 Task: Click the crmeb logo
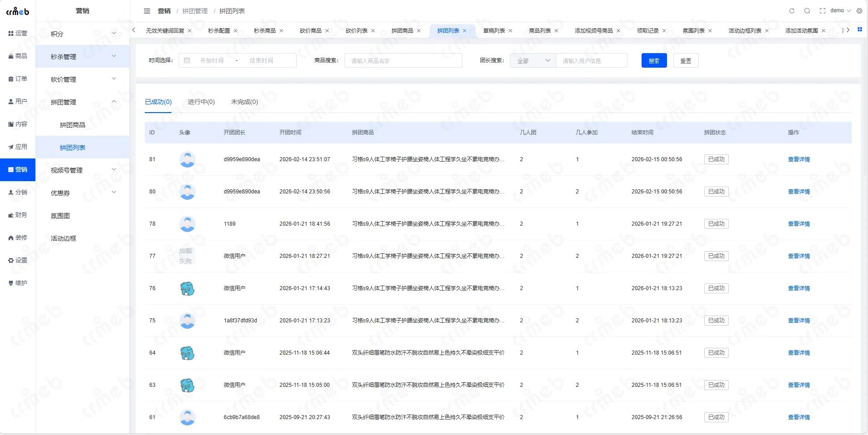point(18,11)
